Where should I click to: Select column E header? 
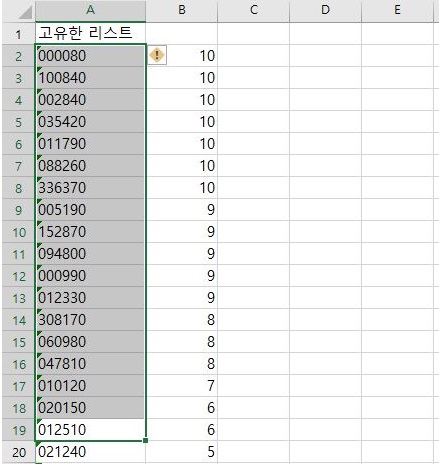point(397,10)
